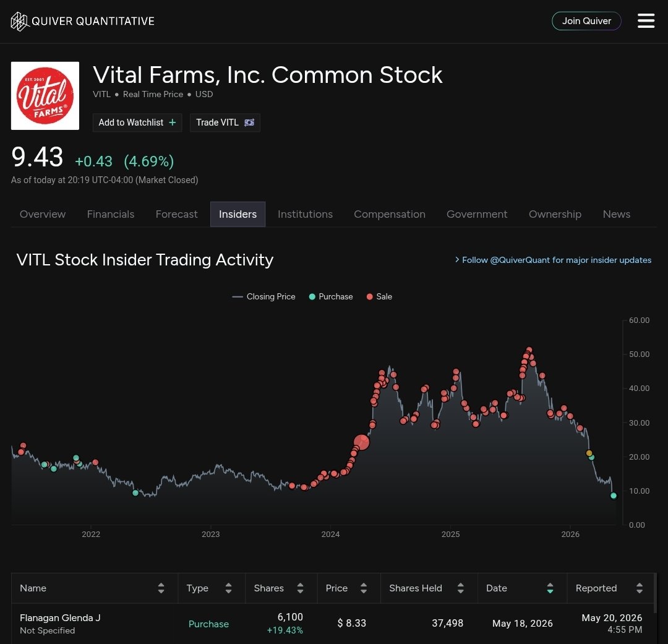This screenshot has height=644, width=668.
Task: Go to the Government tab
Action: [477, 215]
